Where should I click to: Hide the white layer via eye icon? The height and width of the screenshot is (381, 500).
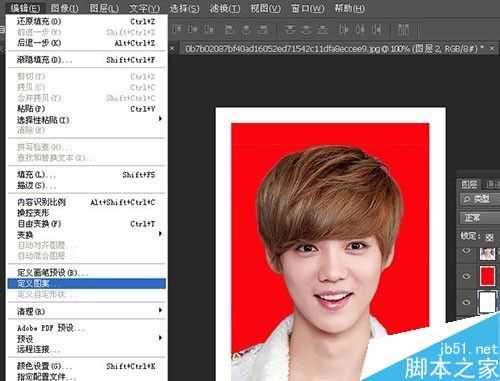point(466,302)
